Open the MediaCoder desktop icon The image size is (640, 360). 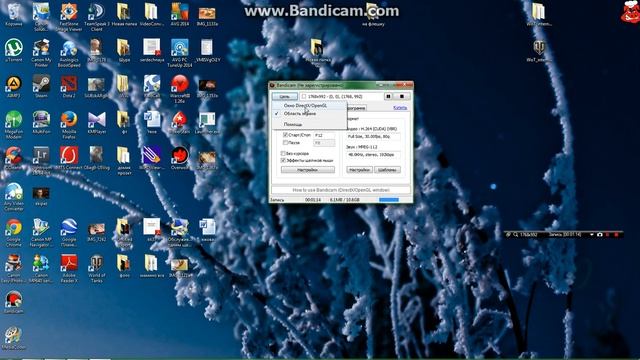[x=13, y=338]
